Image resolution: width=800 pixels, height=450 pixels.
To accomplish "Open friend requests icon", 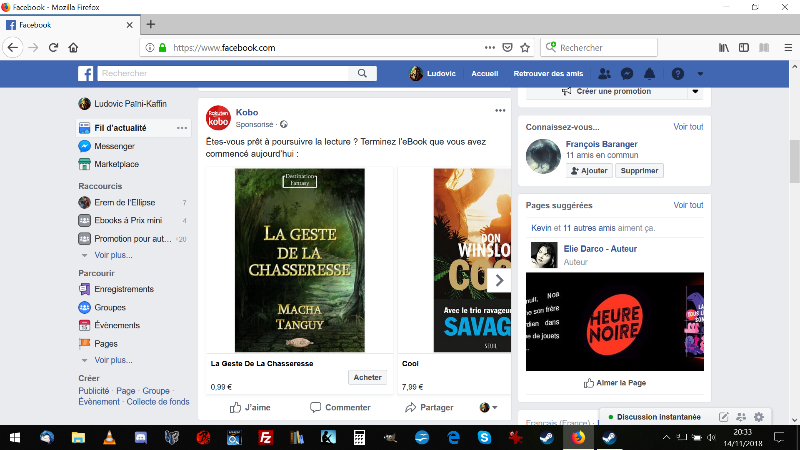I will point(604,74).
